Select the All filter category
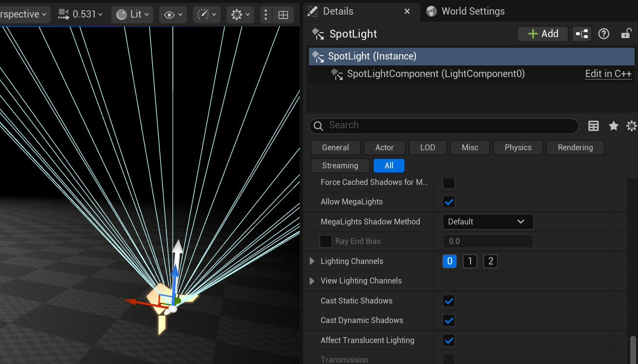Screen dimensions: 638x364 pos(389,165)
